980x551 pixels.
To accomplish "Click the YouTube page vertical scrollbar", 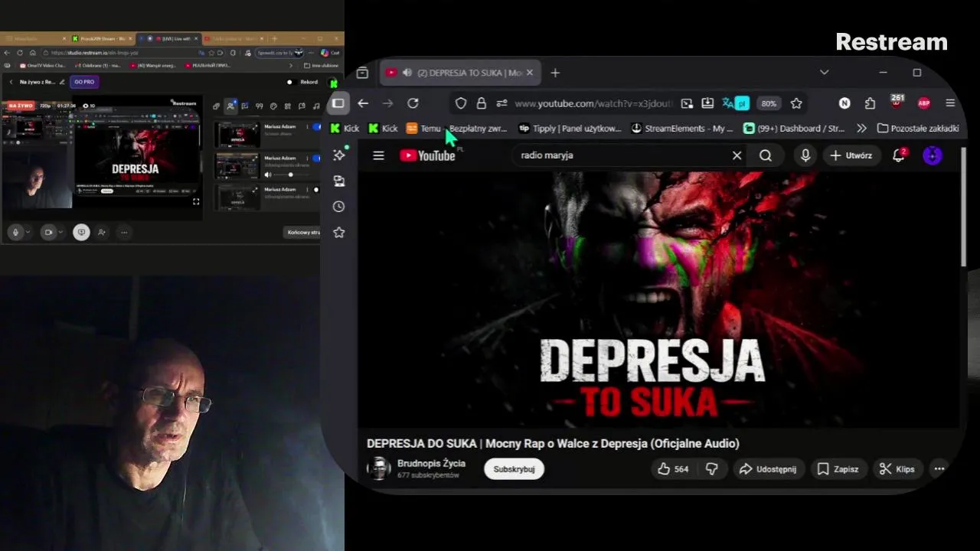I will tap(963, 207).
